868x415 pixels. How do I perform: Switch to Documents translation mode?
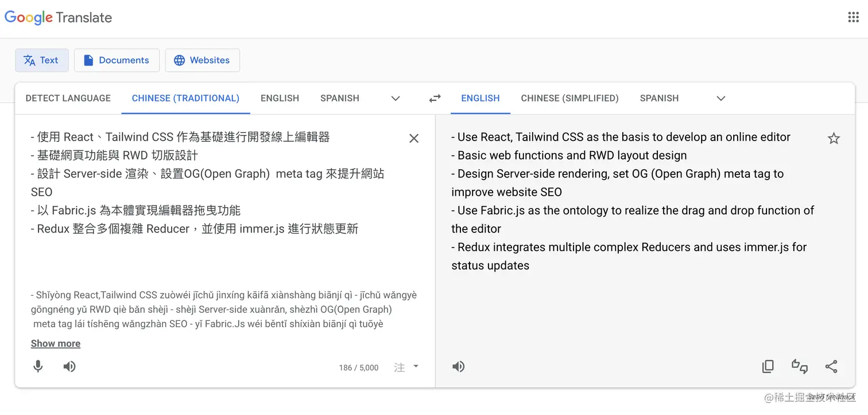click(x=117, y=60)
